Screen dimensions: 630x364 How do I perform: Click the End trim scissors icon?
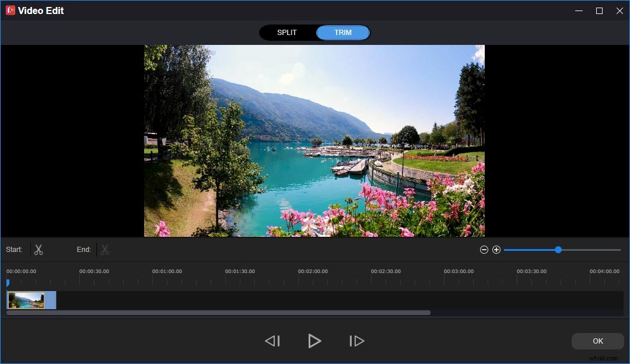(105, 249)
